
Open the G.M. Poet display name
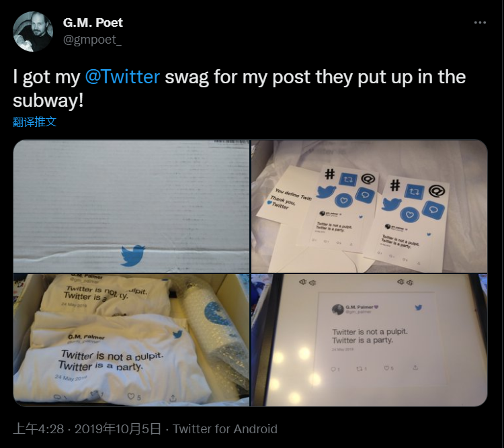pos(93,23)
